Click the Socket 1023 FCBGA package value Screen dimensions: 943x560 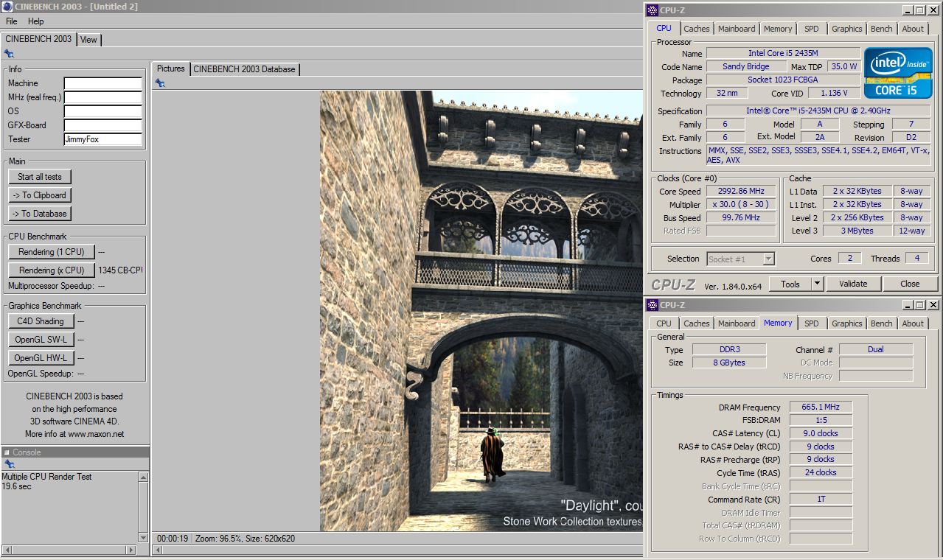(783, 80)
